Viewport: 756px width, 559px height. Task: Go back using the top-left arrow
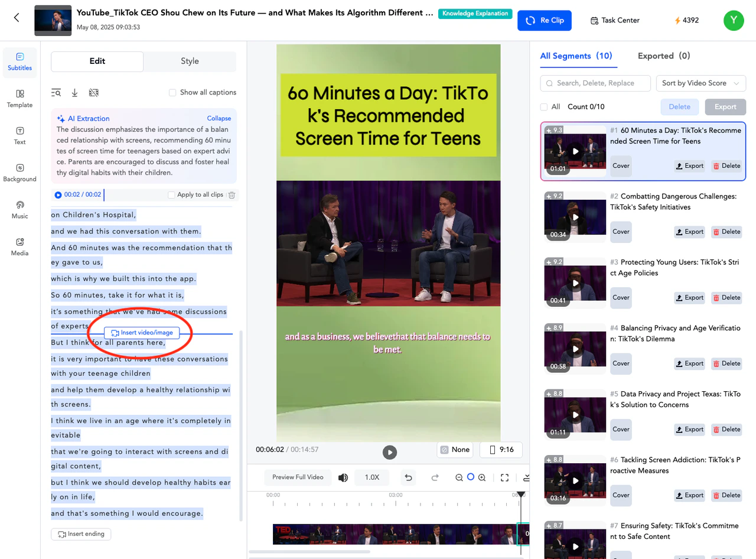(17, 18)
